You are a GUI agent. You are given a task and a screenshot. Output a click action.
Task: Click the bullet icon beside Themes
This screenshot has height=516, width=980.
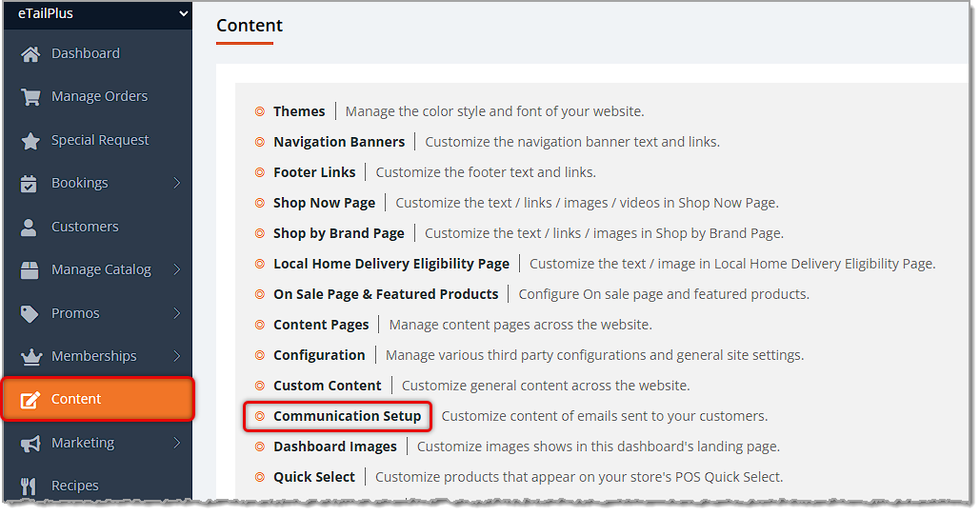[259, 111]
